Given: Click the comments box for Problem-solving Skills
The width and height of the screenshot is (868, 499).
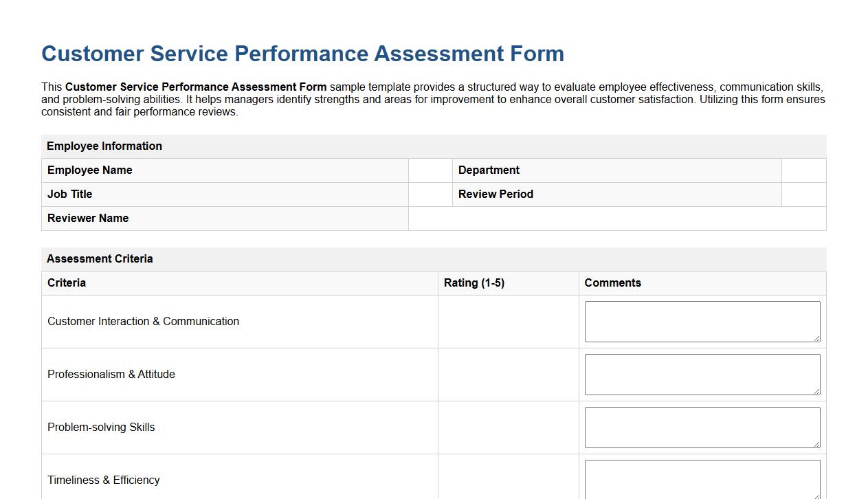Looking at the screenshot, I should click(702, 427).
